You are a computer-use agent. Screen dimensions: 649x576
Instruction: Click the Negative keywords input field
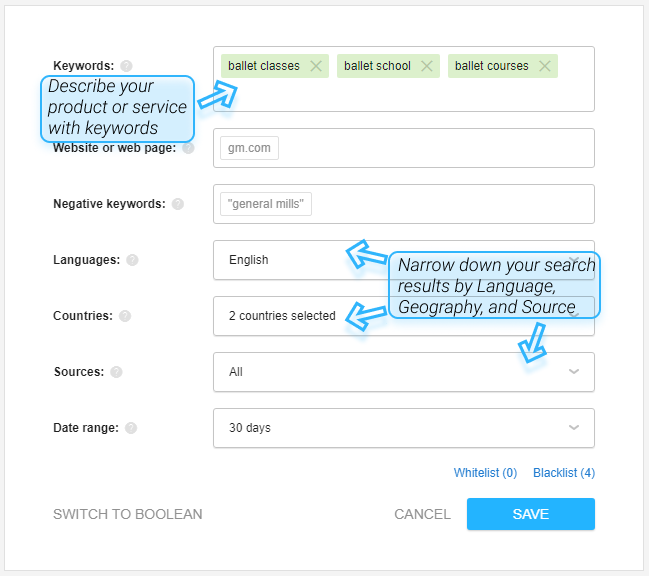pyautogui.click(x=404, y=204)
